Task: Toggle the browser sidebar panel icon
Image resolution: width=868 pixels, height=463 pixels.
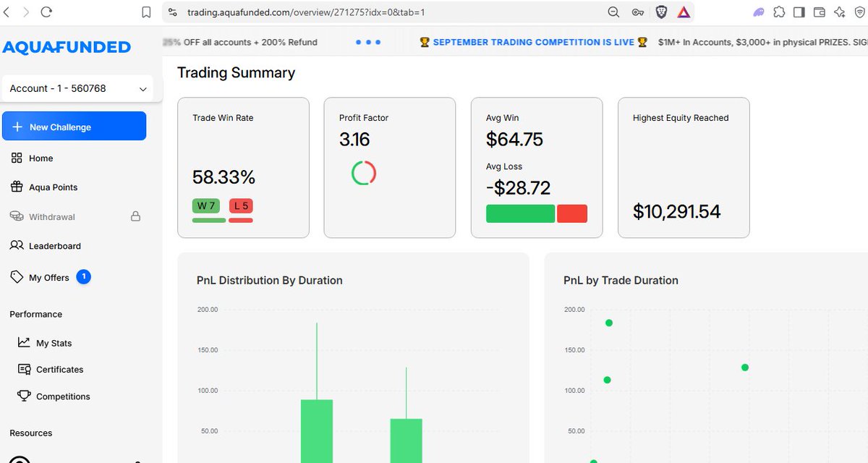Action: coord(799,12)
